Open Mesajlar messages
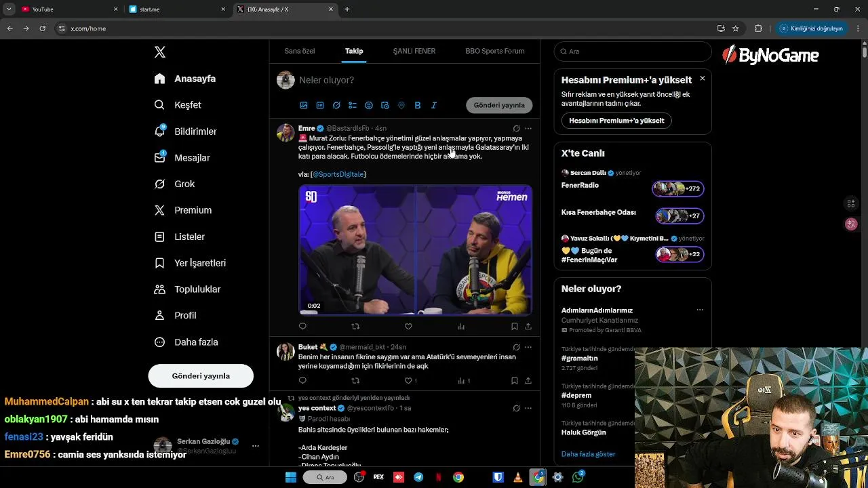This screenshot has width=868, height=488. tap(182, 157)
